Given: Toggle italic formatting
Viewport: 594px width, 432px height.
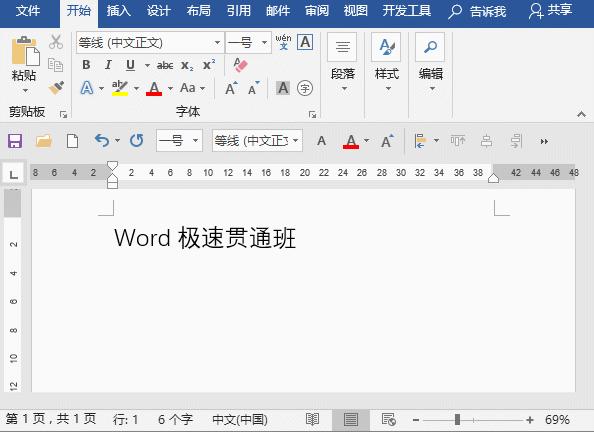Looking at the screenshot, I should [108, 65].
